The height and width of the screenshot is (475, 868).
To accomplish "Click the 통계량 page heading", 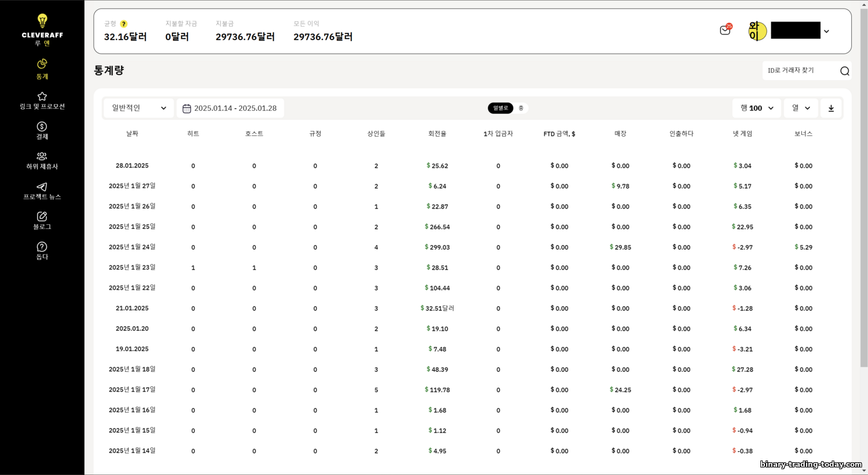I will coord(109,71).
